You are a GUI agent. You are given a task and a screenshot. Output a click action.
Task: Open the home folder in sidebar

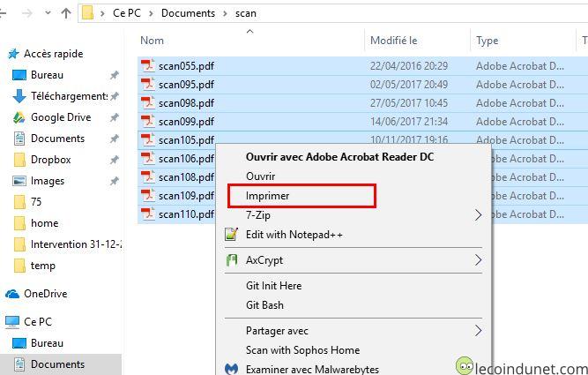(44, 223)
